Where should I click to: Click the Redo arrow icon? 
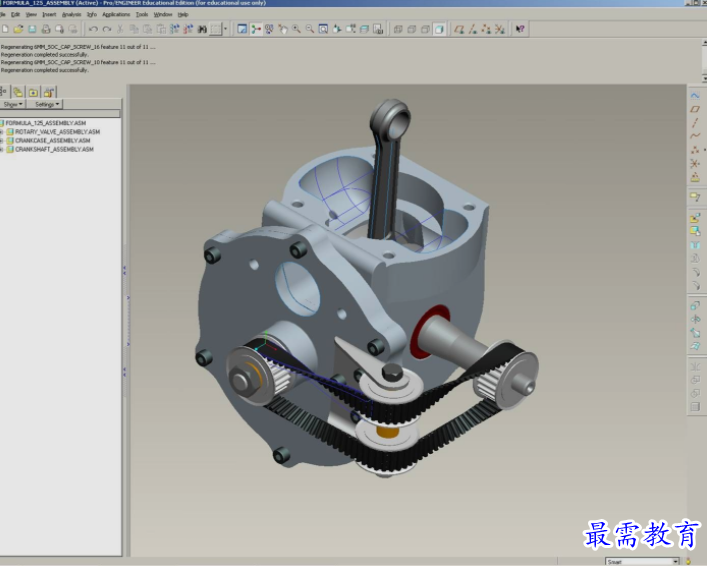[106, 29]
